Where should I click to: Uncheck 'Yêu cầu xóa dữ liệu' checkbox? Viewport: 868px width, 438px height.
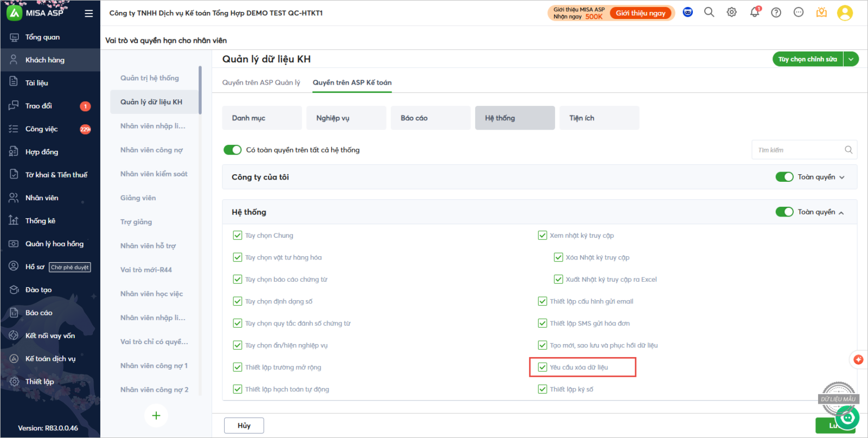[x=542, y=367]
